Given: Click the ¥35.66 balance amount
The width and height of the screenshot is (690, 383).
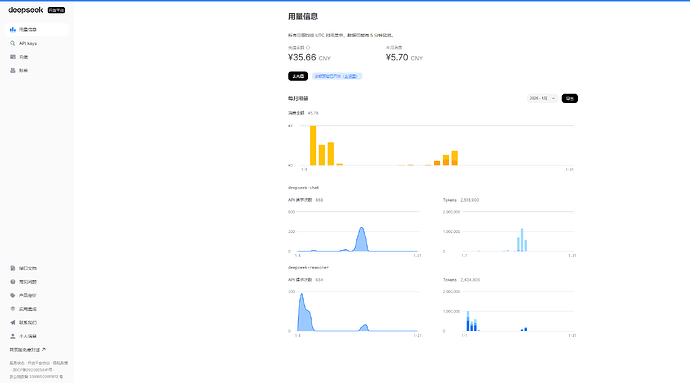Looking at the screenshot, I should [x=302, y=57].
